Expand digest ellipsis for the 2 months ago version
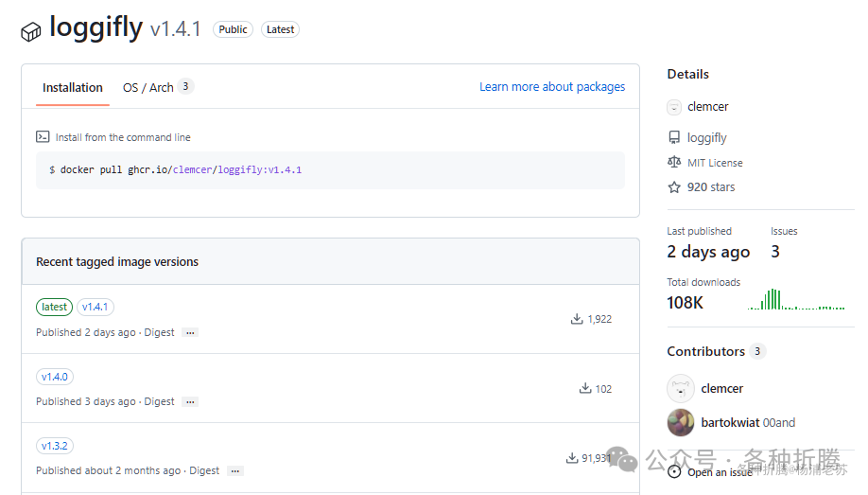 click(235, 471)
